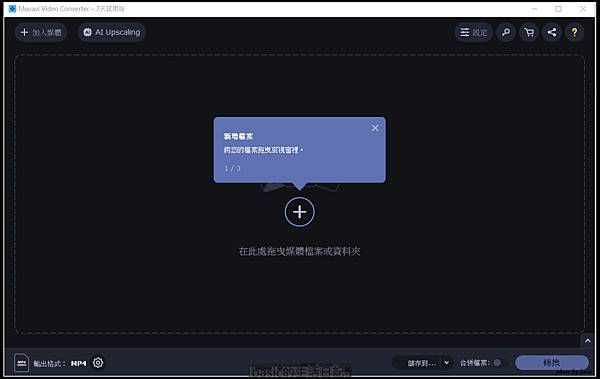Viewport: 600px width, 379px height.
Task: Open output format gear settings
Action: 98,363
